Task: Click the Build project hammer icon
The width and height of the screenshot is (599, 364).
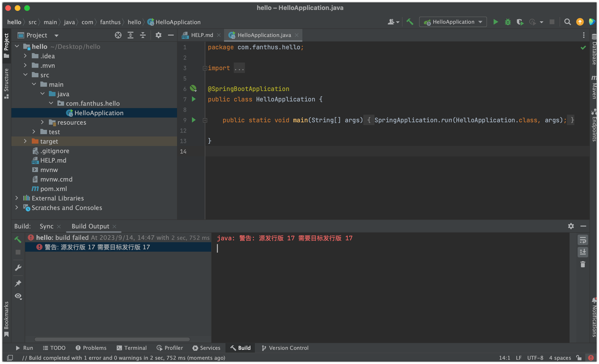Action: click(x=410, y=22)
